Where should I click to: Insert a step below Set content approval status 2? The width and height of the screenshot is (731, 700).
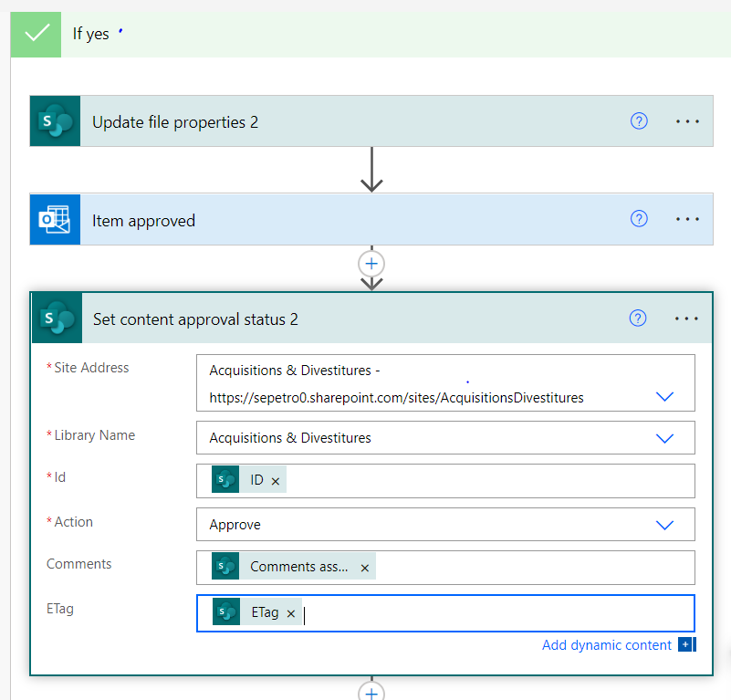(371, 692)
